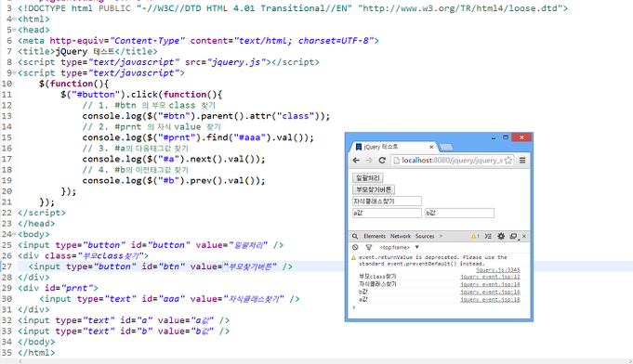Click the <title> line in the editor
Screen dimensions: 633x364
pyautogui.click(x=87, y=52)
